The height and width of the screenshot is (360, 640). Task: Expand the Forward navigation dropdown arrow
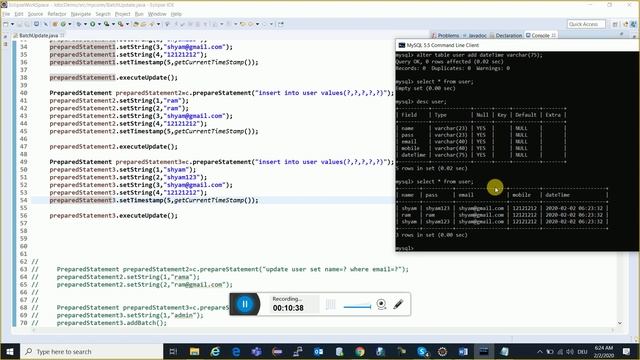tap(271, 24)
